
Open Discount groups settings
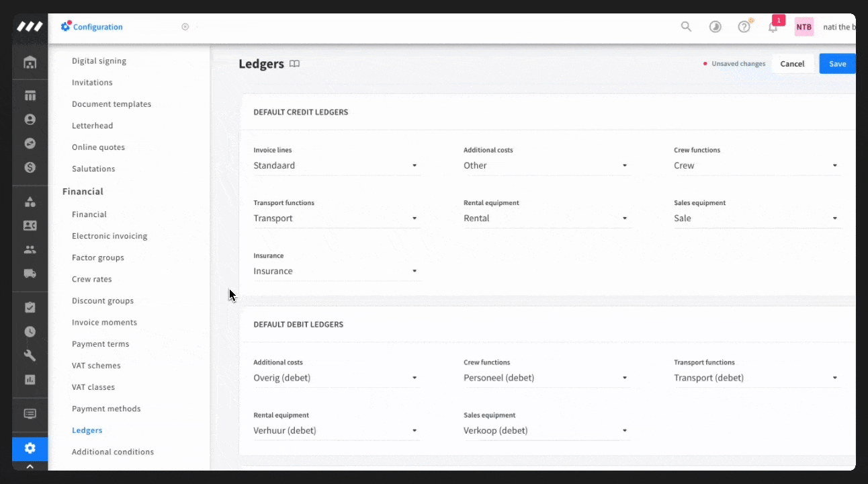pos(103,300)
